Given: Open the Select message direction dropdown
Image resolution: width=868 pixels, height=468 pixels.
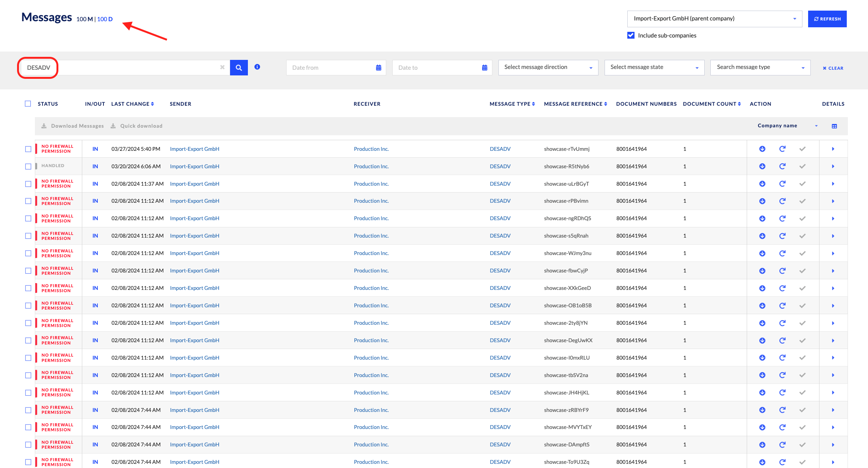Looking at the screenshot, I should (x=548, y=67).
